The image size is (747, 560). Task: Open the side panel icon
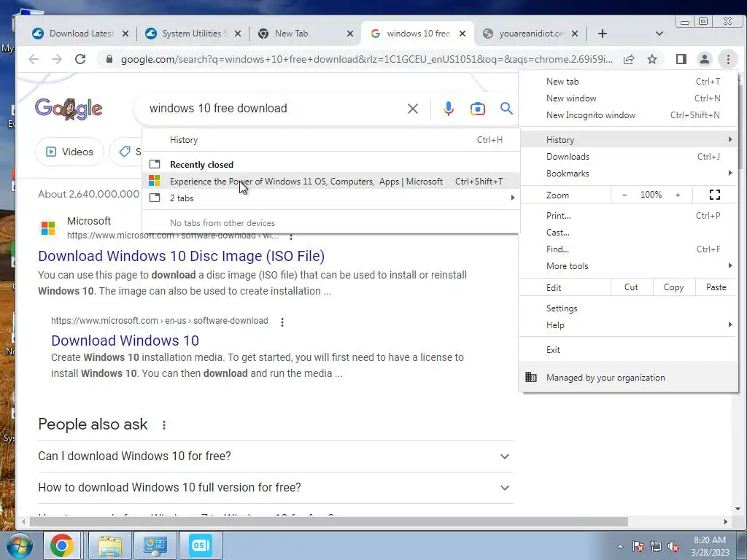[x=681, y=59]
